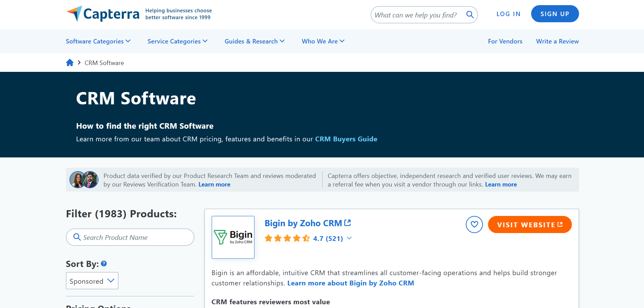Image resolution: width=644 pixels, height=308 pixels.
Task: Open Software Categories menu
Action: [x=98, y=41]
